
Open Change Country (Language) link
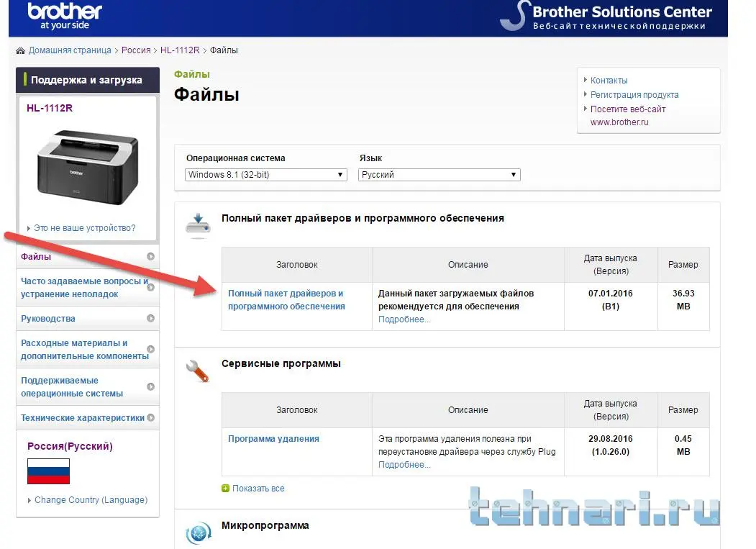pos(91,500)
